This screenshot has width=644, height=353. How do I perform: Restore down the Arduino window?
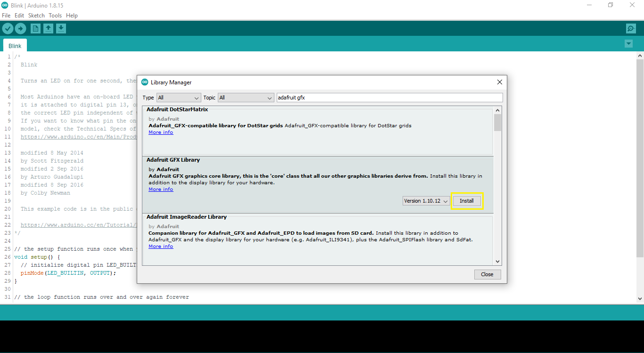click(611, 5)
